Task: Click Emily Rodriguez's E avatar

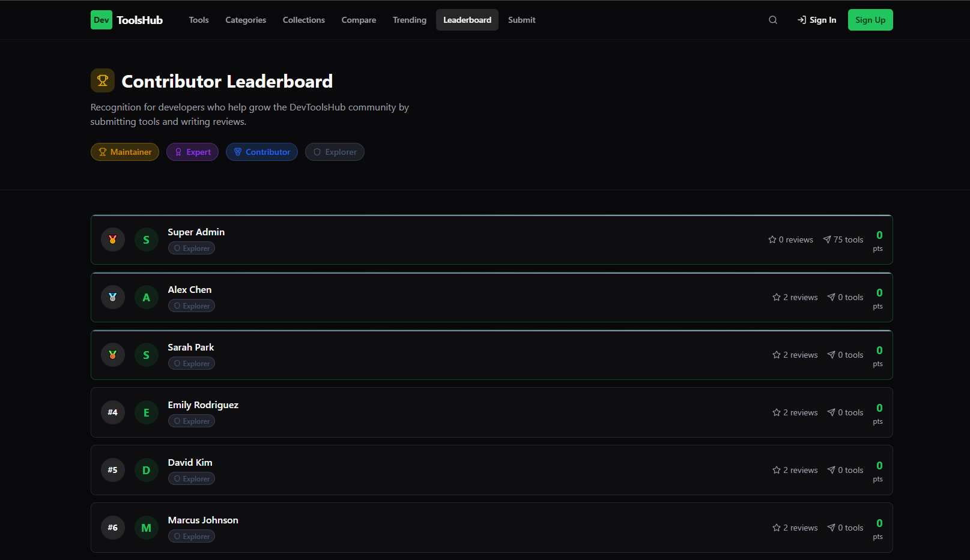Action: coord(147,412)
